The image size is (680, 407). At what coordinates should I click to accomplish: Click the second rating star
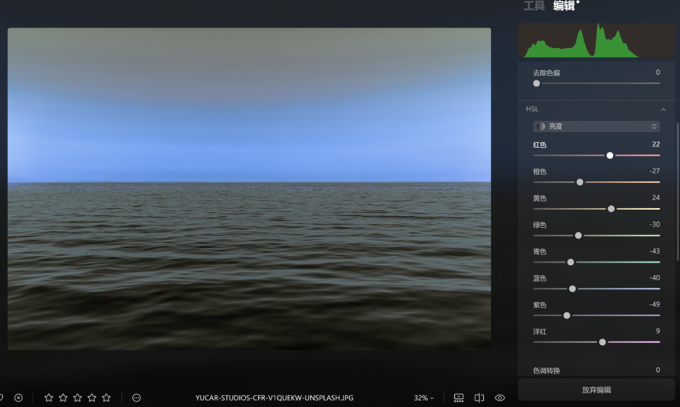[x=63, y=398]
